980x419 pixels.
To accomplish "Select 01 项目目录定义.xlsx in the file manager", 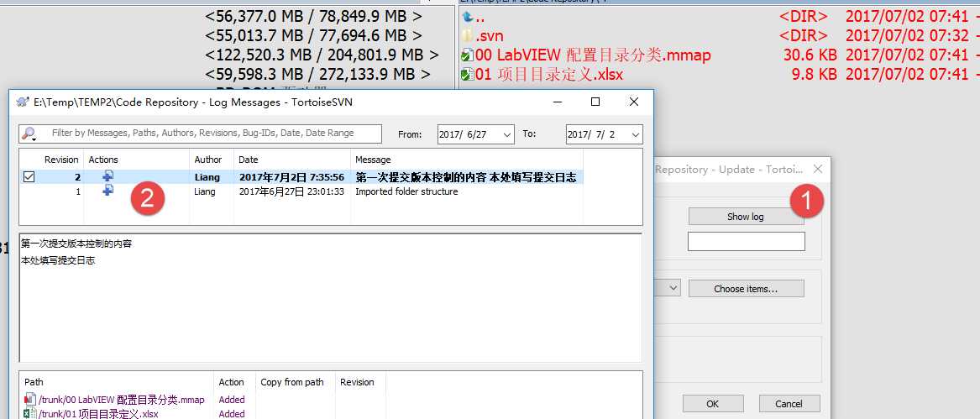I will pyautogui.click(x=549, y=75).
